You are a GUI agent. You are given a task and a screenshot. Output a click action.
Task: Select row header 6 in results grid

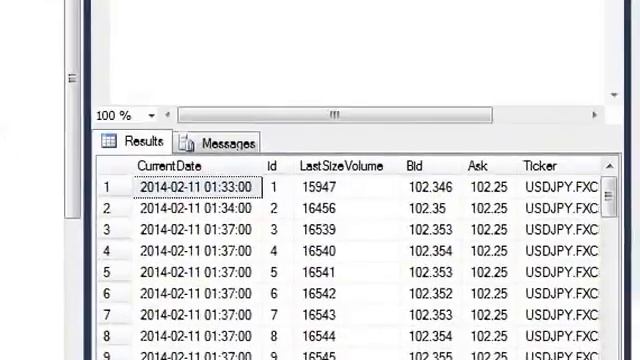click(115, 293)
